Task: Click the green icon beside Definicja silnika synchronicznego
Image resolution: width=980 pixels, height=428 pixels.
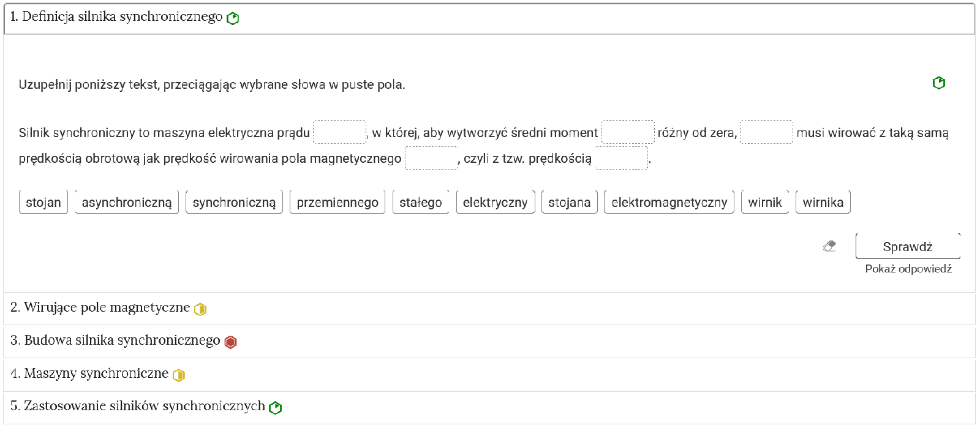Action: point(233,18)
